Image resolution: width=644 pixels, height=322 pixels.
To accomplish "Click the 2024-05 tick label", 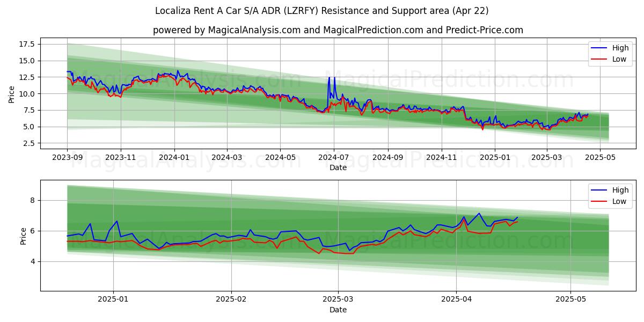I will [280, 158].
